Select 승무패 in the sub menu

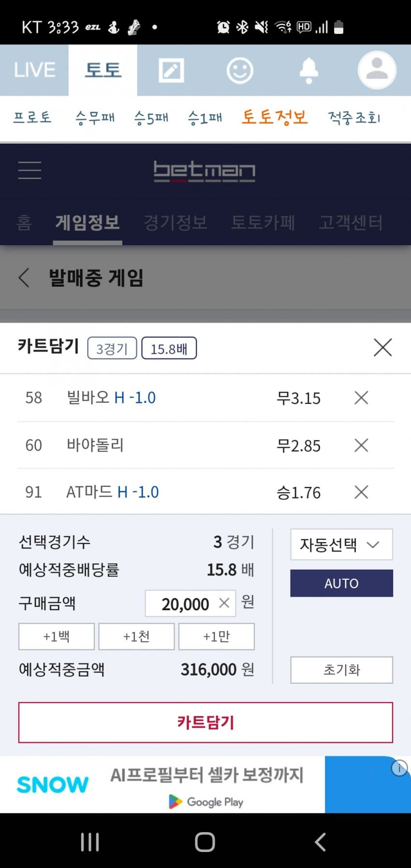pos(95,118)
